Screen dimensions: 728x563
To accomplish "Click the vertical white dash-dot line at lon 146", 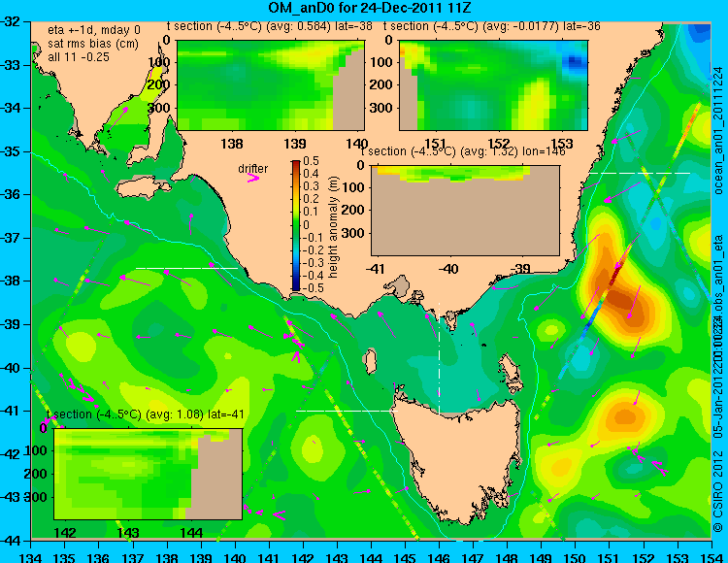I will [x=439, y=357].
